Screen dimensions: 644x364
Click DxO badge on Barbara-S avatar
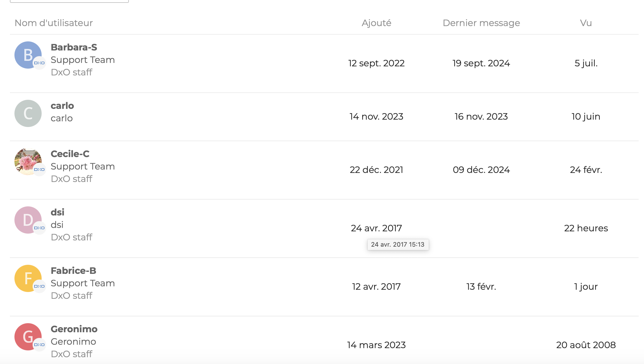39,63
